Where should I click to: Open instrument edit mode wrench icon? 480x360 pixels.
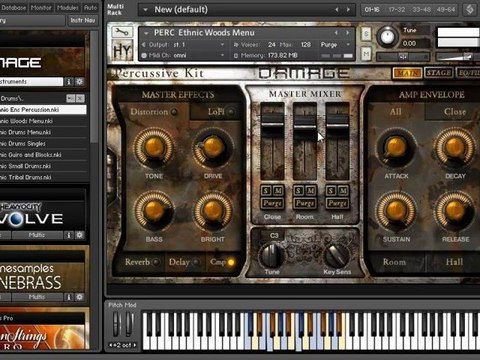122,32
